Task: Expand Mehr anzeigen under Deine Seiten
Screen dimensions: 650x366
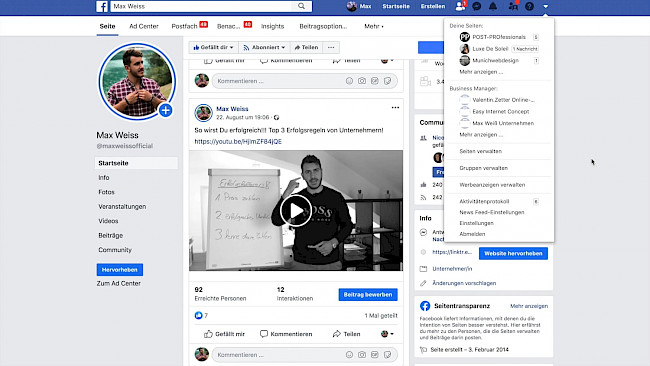Action: point(481,72)
